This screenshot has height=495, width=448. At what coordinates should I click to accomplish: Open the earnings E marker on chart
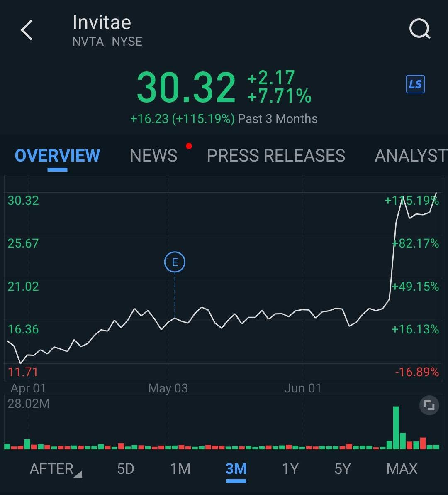[175, 262]
